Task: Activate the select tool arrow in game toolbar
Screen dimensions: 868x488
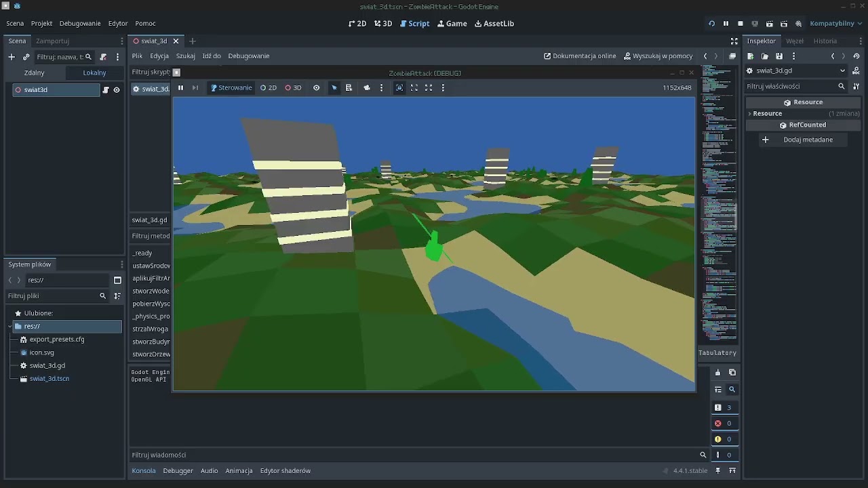Action: [x=334, y=87]
